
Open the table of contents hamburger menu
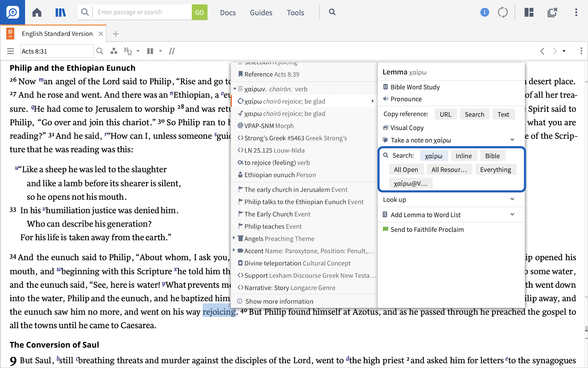(10, 51)
